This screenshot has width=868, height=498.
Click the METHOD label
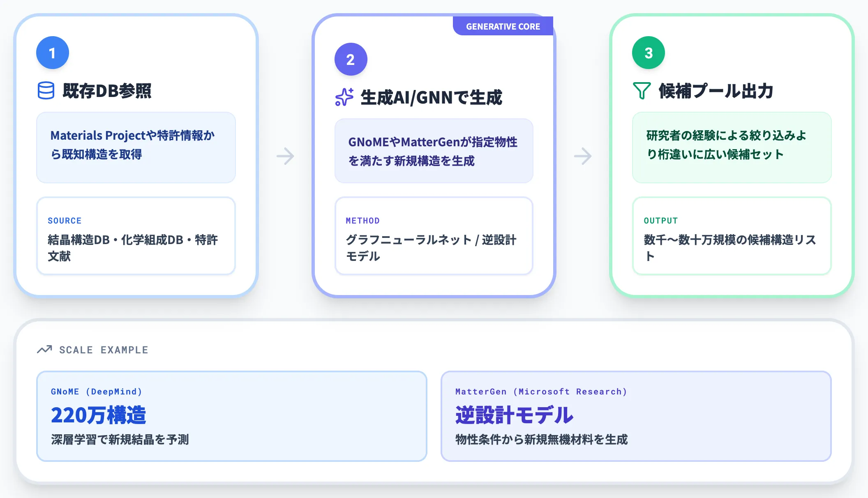362,221
